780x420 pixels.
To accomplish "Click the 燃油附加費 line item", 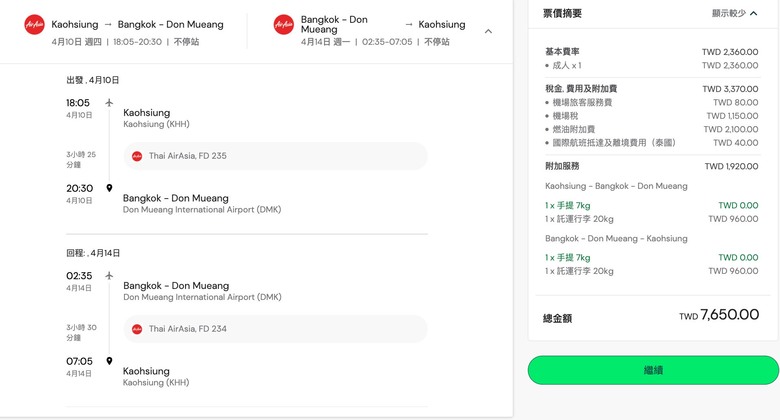I will pyautogui.click(x=574, y=129).
